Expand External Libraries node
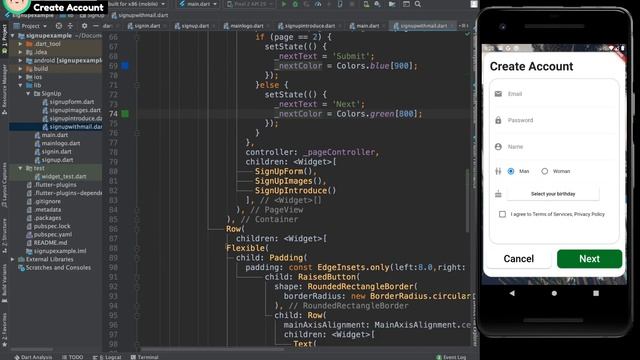The image size is (640, 360). 13,259
